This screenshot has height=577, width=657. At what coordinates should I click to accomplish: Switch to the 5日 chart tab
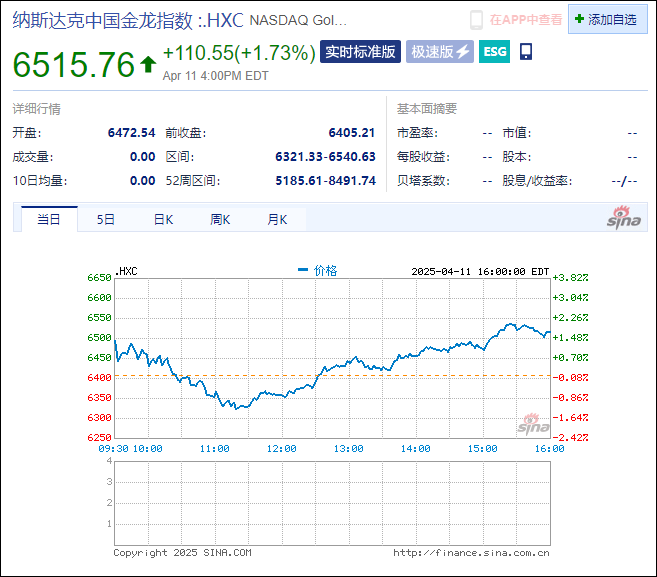[106, 219]
